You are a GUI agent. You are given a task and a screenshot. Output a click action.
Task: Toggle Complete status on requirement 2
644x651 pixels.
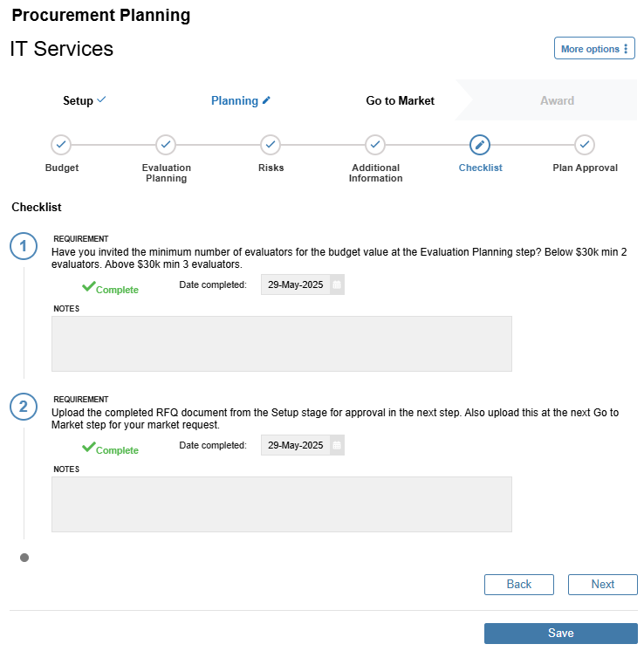110,449
